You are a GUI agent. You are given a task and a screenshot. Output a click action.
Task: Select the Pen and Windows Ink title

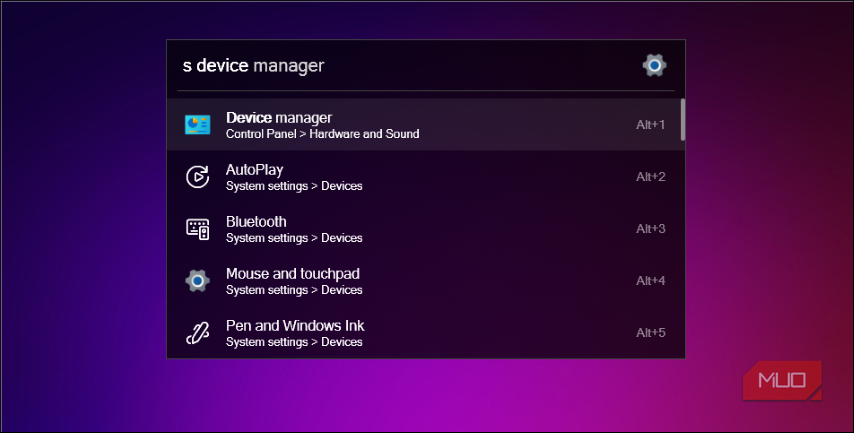pyautogui.click(x=295, y=326)
